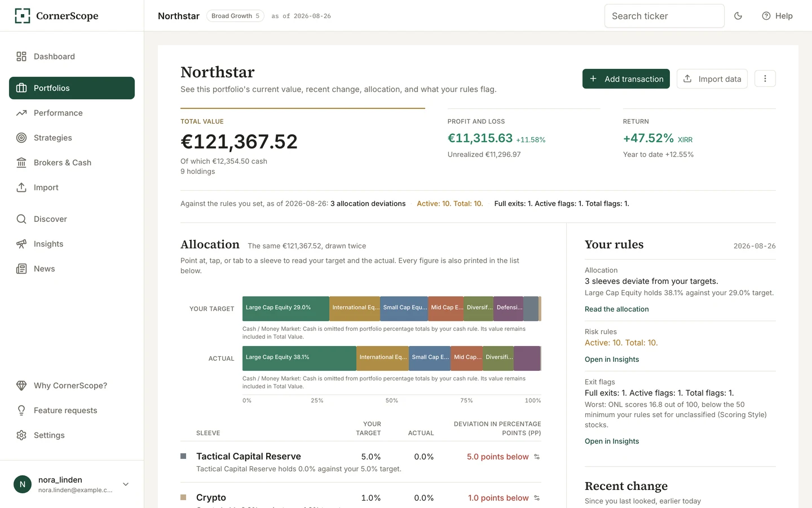Select International Equity segment in Your Target bar
This screenshot has height=508, width=812.
355,309
